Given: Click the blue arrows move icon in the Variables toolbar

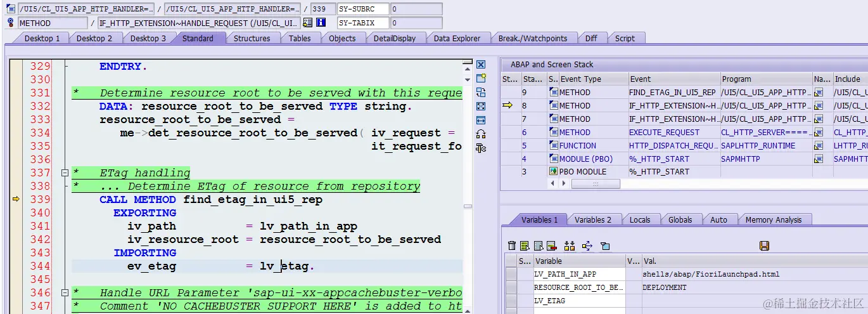Looking at the screenshot, I should click(587, 245).
